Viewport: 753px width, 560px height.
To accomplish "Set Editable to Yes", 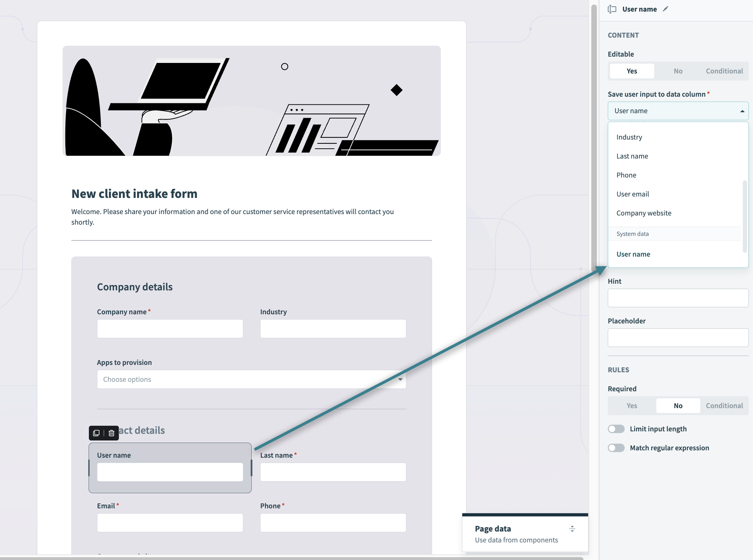I will tap(632, 71).
